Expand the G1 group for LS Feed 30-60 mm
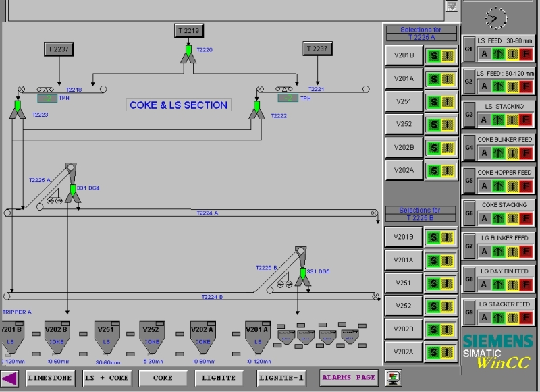 coord(468,49)
